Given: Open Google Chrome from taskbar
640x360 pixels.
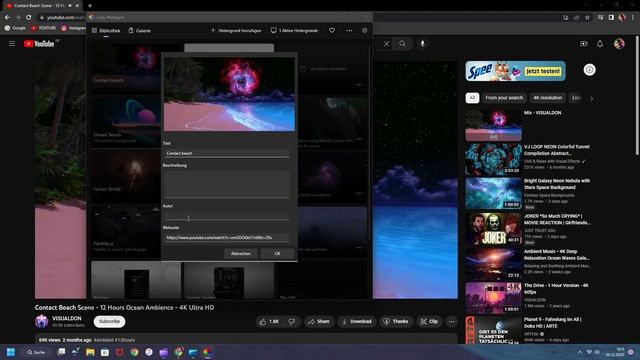Looking at the screenshot, I should [134, 352].
